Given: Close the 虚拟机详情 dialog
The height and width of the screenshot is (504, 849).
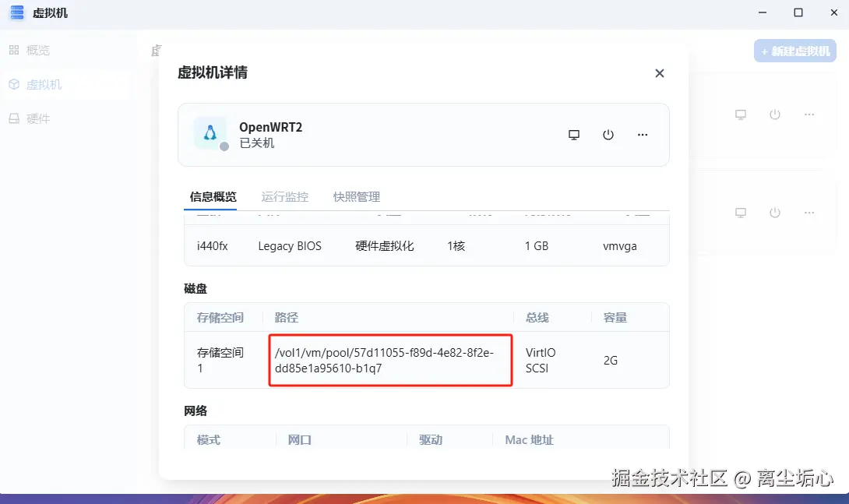Looking at the screenshot, I should 660,73.
